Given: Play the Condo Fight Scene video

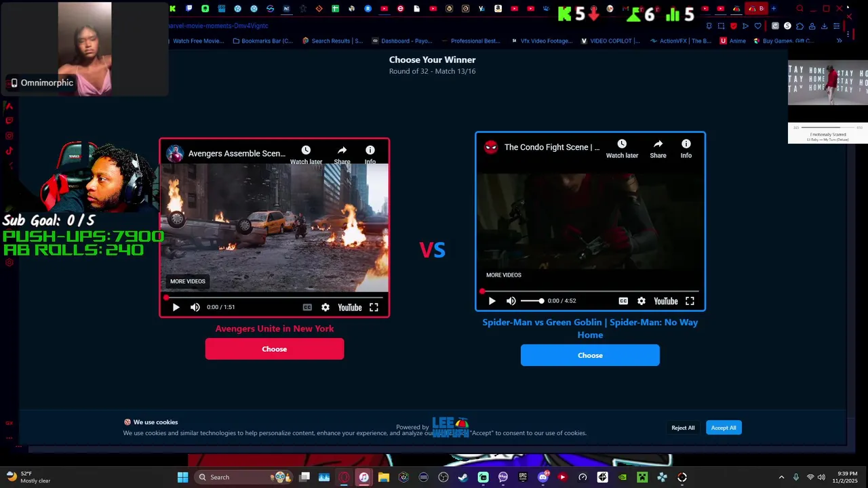Looking at the screenshot, I should 492,301.
